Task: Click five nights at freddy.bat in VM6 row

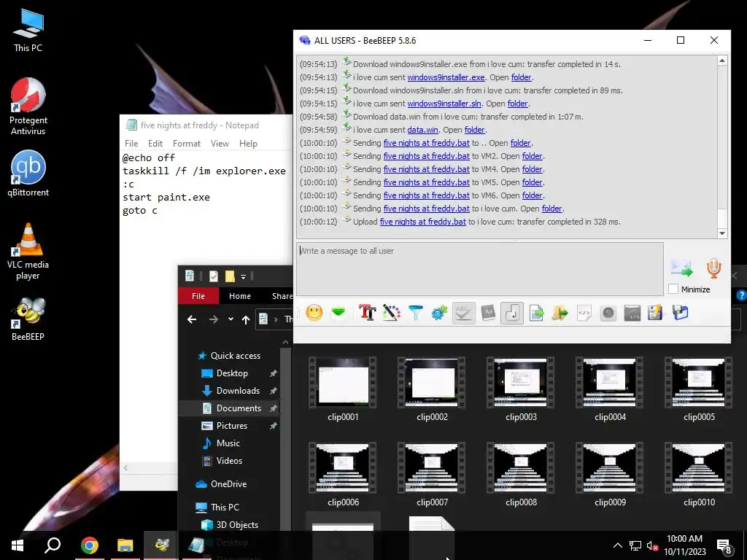Action: click(x=426, y=195)
